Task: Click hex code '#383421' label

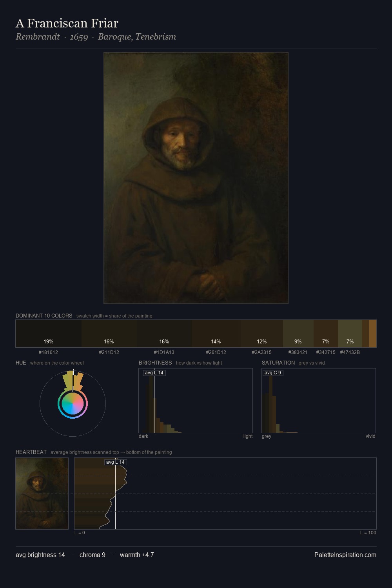Action: (298, 352)
